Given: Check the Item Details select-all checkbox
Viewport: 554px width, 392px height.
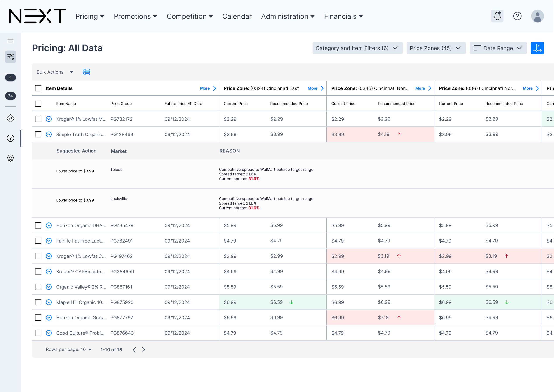Looking at the screenshot, I should pyautogui.click(x=38, y=88).
